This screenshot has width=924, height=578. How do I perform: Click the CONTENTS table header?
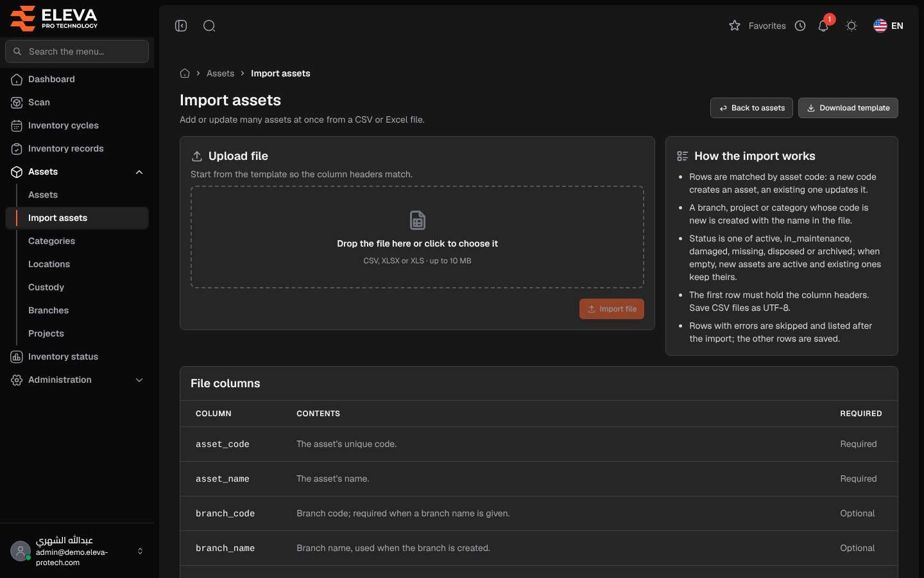[x=318, y=414]
